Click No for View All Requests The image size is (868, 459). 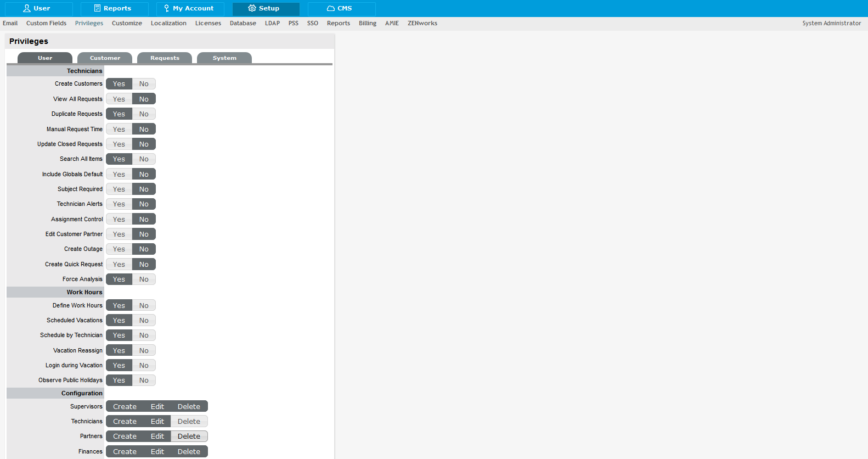(x=144, y=99)
